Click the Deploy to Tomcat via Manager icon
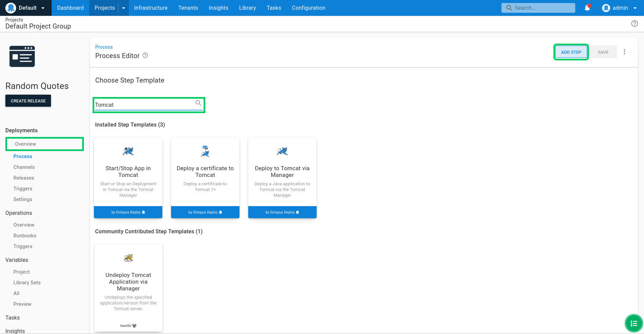Screen dimensions: 644x334 click(282, 151)
